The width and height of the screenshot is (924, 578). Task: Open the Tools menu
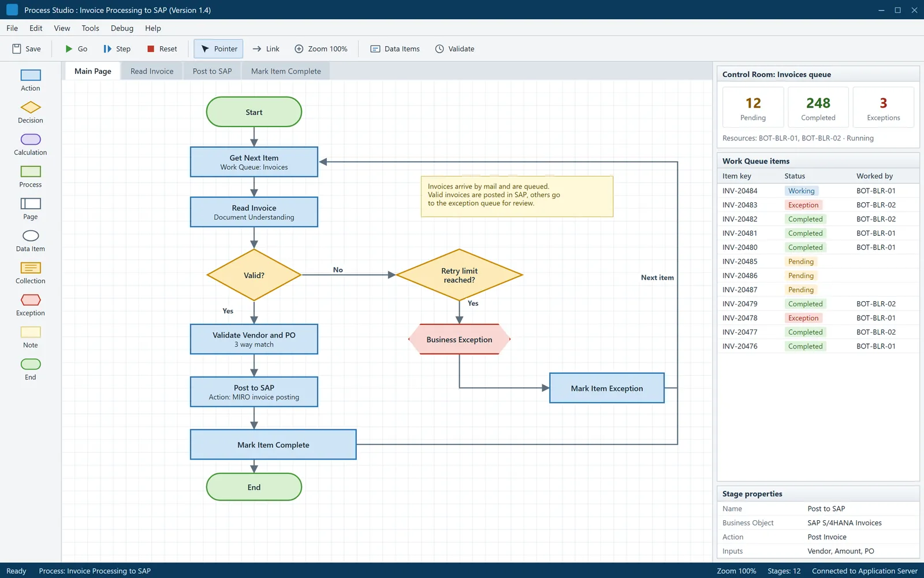point(90,28)
